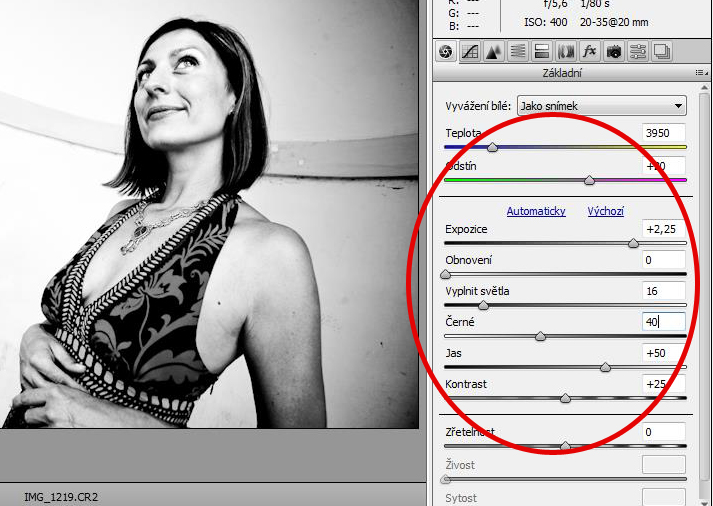Open the Lens Corrections panel icon
The image size is (713, 506).
click(566, 52)
